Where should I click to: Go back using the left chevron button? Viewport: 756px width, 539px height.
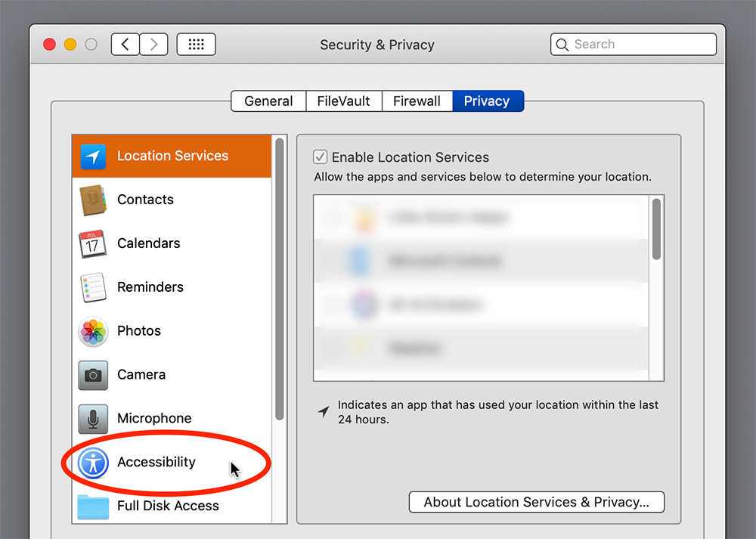click(125, 45)
